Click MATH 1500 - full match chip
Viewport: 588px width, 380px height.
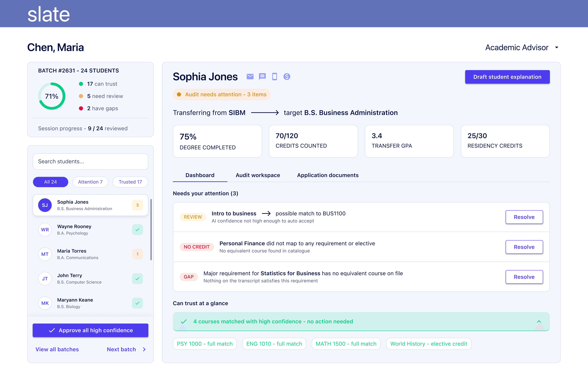pyautogui.click(x=346, y=344)
